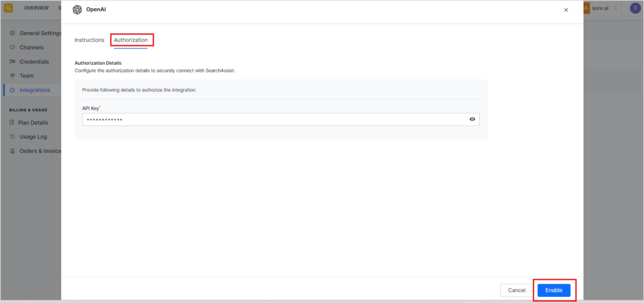This screenshot has width=644, height=303.
Task: Click the Plan Details document icon
Action: pyautogui.click(x=13, y=123)
